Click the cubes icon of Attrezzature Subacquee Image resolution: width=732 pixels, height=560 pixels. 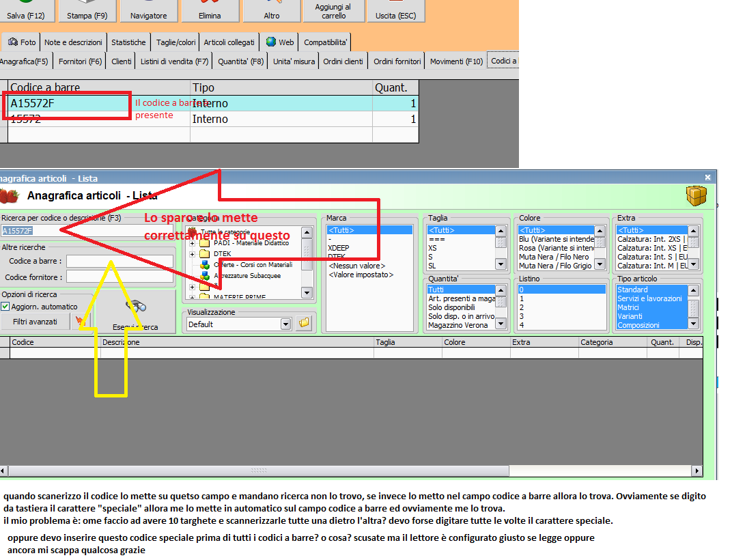pyautogui.click(x=204, y=276)
